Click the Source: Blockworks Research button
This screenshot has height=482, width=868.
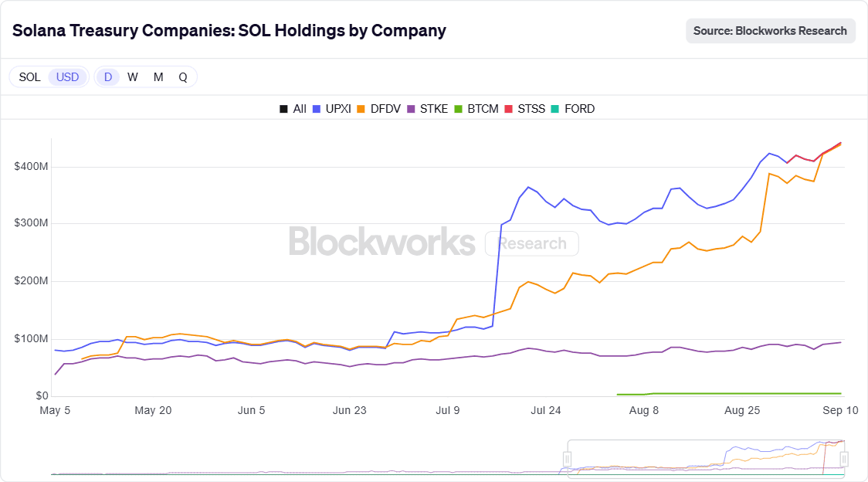(x=770, y=31)
